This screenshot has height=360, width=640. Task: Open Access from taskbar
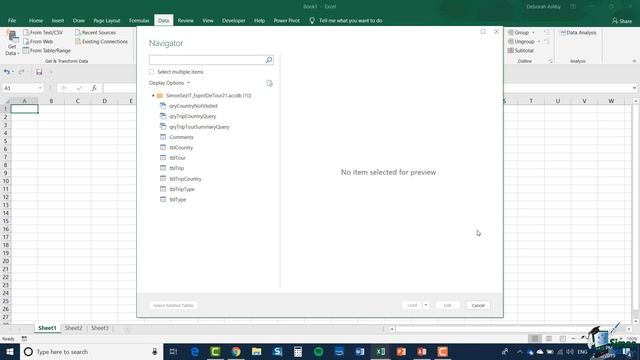click(x=422, y=351)
